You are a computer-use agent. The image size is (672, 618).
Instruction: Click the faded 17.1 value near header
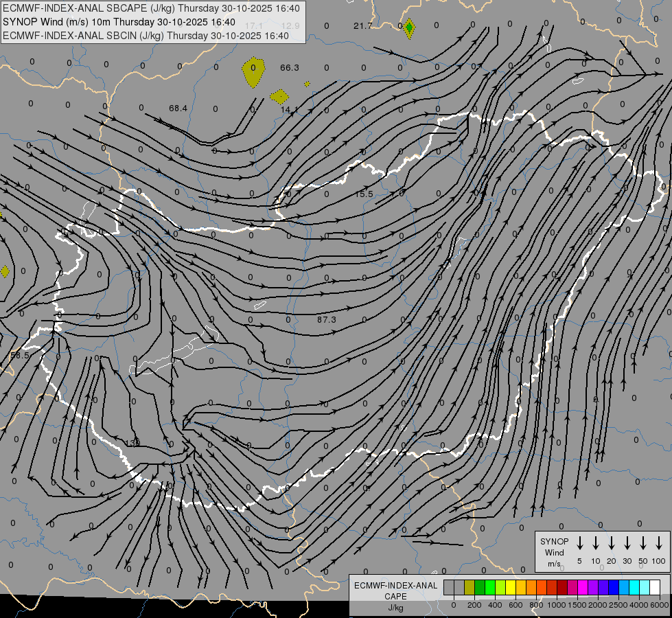(x=253, y=26)
